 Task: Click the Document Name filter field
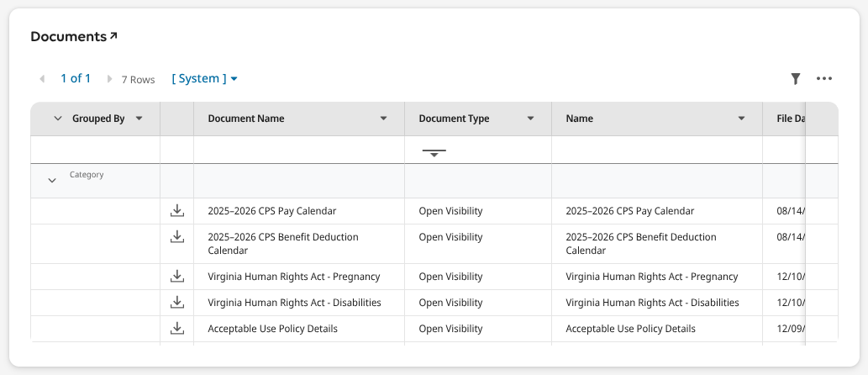pyautogui.click(x=299, y=150)
